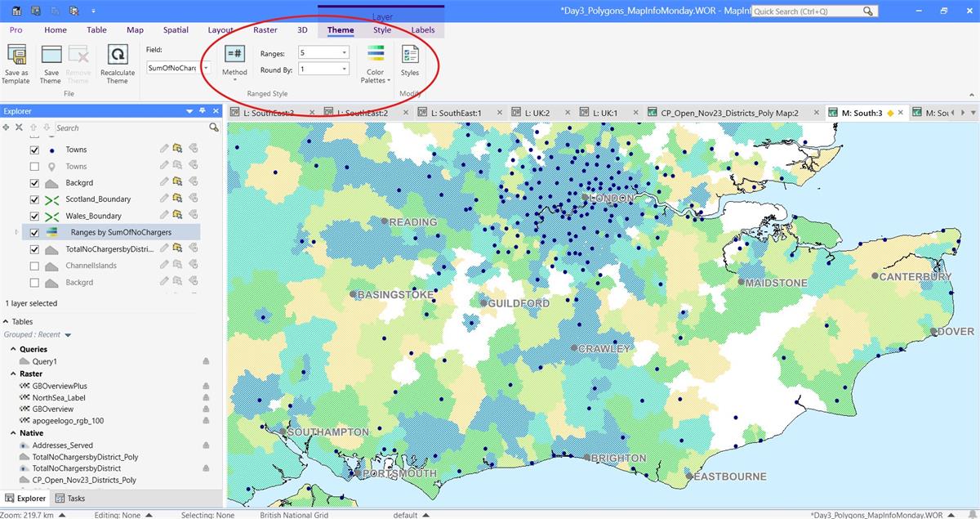The width and height of the screenshot is (980, 519).
Task: Click the Editing: None status bar entry
Action: [x=118, y=515]
